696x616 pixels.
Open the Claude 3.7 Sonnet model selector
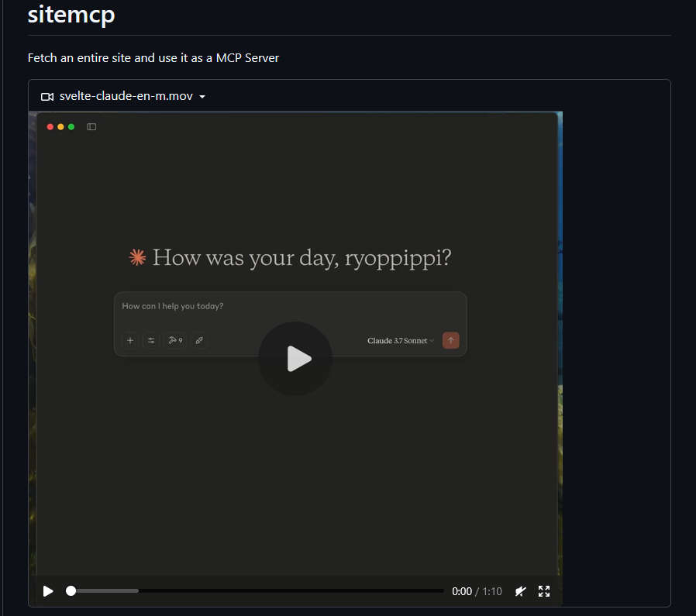pyautogui.click(x=401, y=341)
